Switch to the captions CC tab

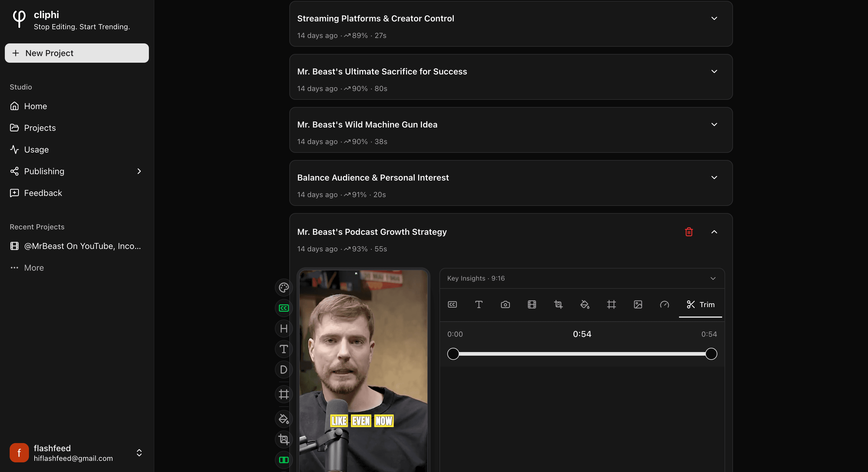(452, 304)
